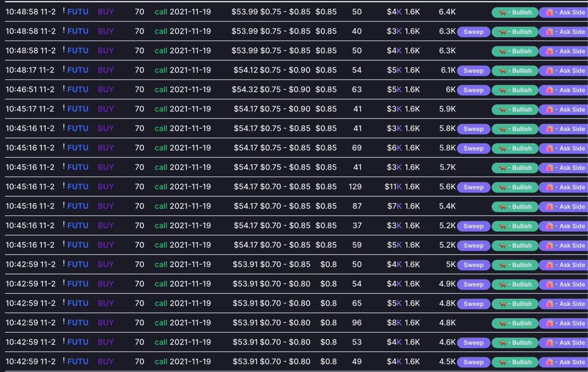This screenshot has height=372, width=588.
Task: Click the bull icon in the size 96 row
Action: click(502, 323)
